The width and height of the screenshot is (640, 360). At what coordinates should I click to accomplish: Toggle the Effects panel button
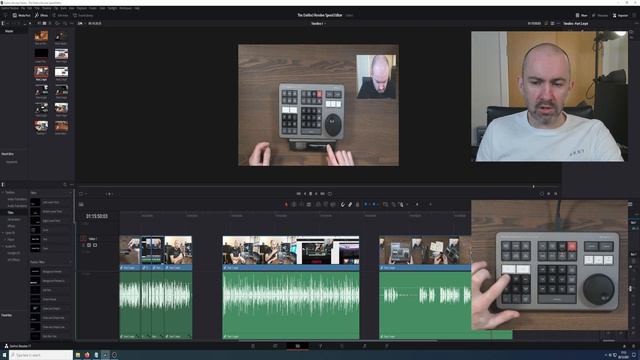coord(42,15)
